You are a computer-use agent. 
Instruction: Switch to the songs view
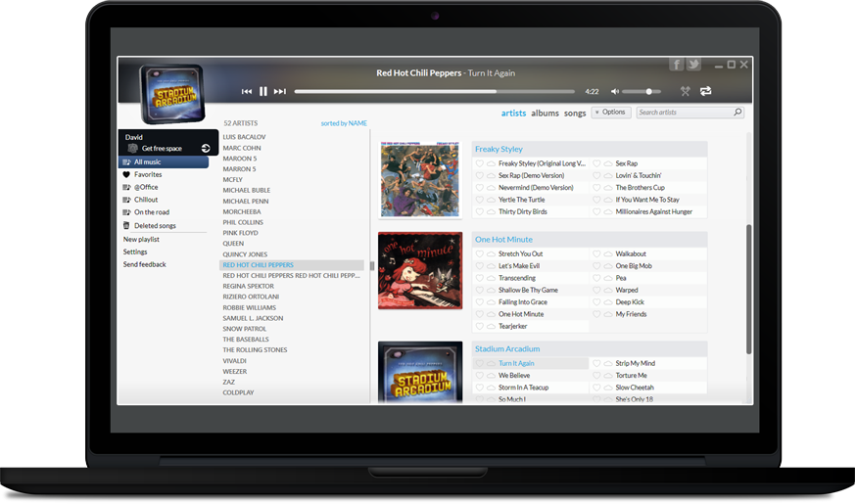point(575,113)
